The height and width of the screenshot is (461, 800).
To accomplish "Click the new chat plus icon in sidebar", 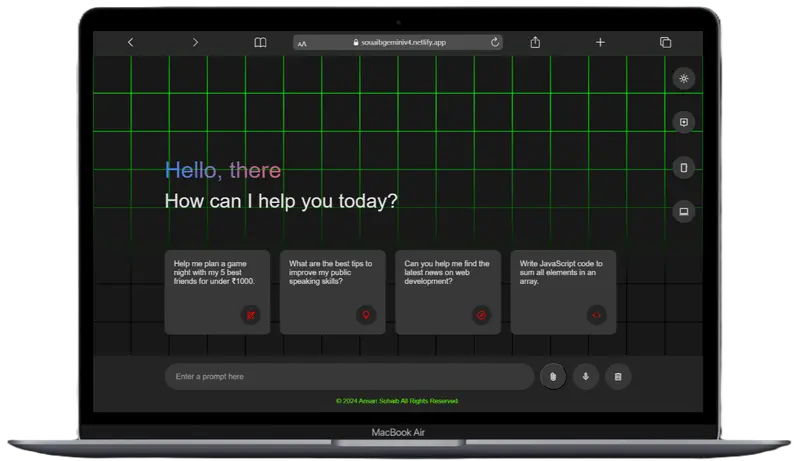I will click(x=684, y=122).
